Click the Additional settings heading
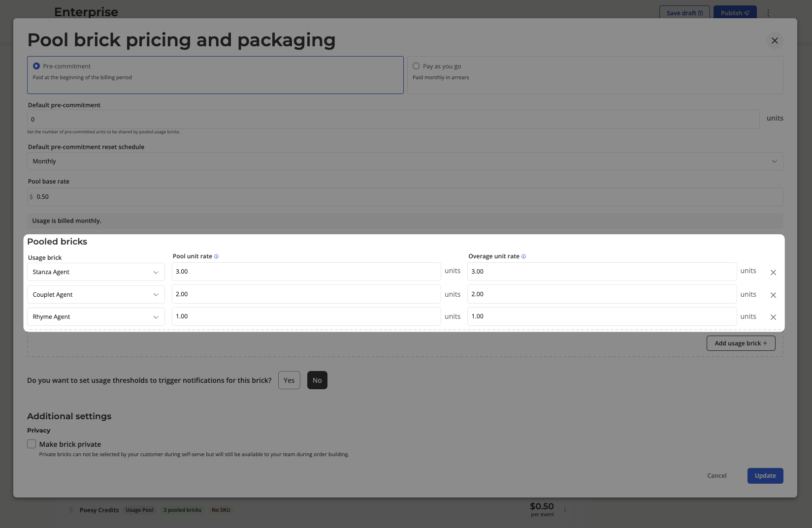This screenshot has height=528, width=812. [69, 416]
